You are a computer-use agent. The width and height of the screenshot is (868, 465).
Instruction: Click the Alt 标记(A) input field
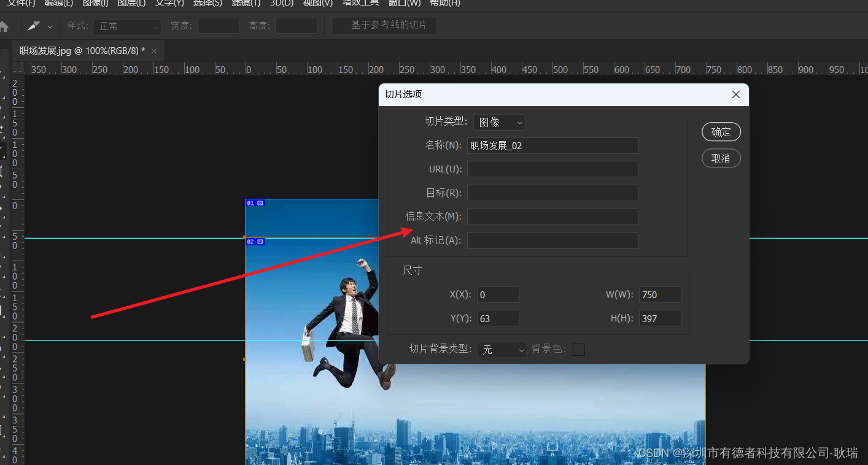tap(552, 240)
